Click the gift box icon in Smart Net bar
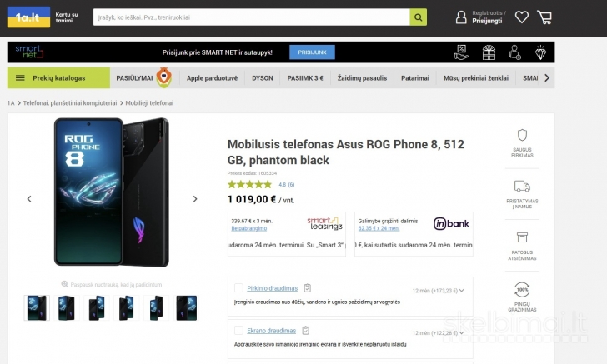Image resolution: width=607 pixels, height=364 pixels. (489, 52)
